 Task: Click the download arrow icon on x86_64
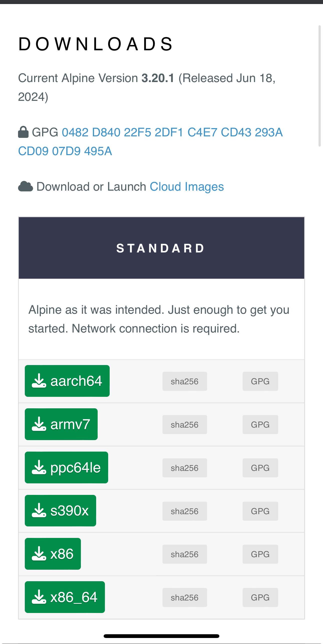click(39, 597)
